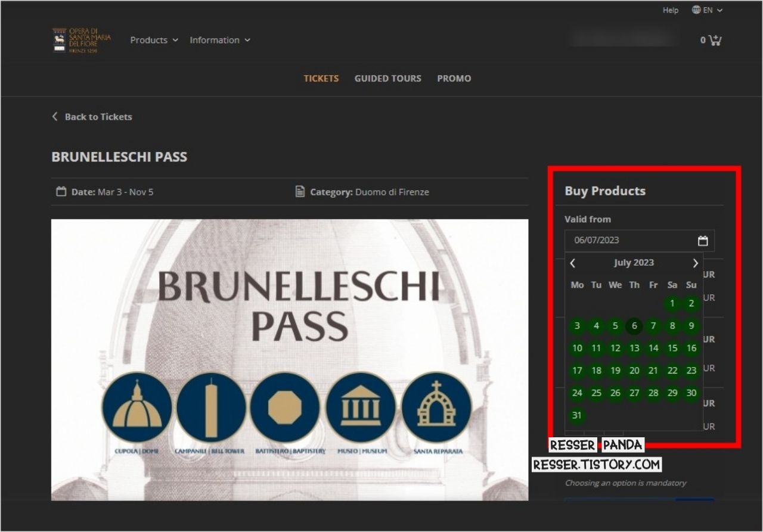
Task: Select Saturday July 8
Action: click(x=672, y=326)
